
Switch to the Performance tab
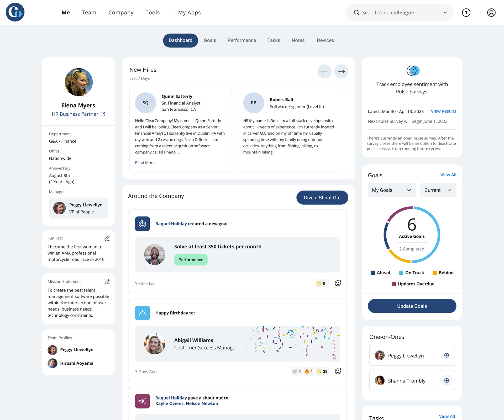tap(241, 40)
